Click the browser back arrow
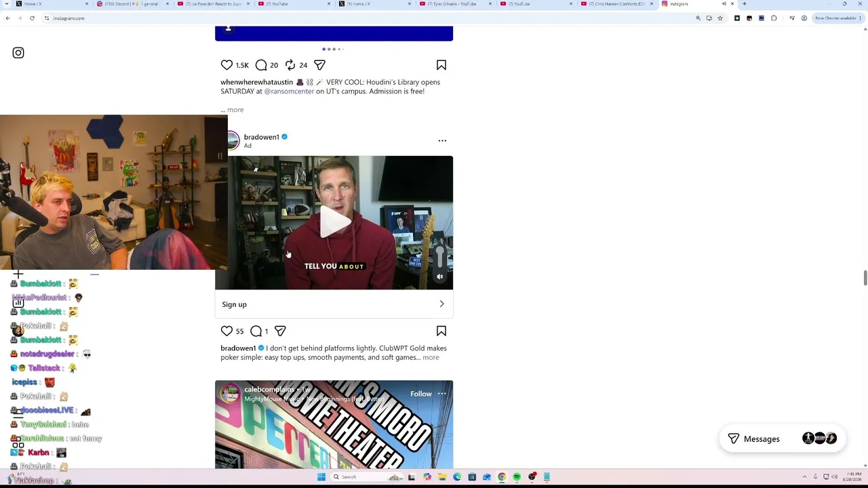The width and height of the screenshot is (868, 488). (8, 18)
